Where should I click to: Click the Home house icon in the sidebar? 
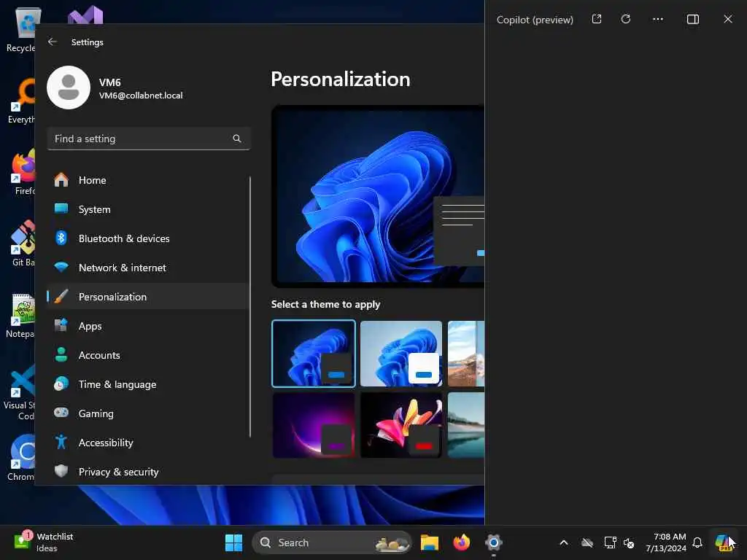61,179
